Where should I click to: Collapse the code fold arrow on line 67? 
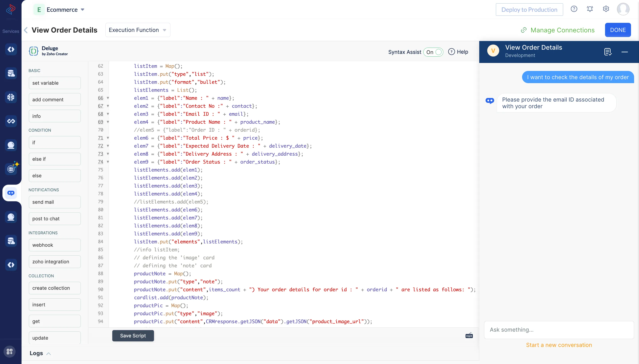108,106
